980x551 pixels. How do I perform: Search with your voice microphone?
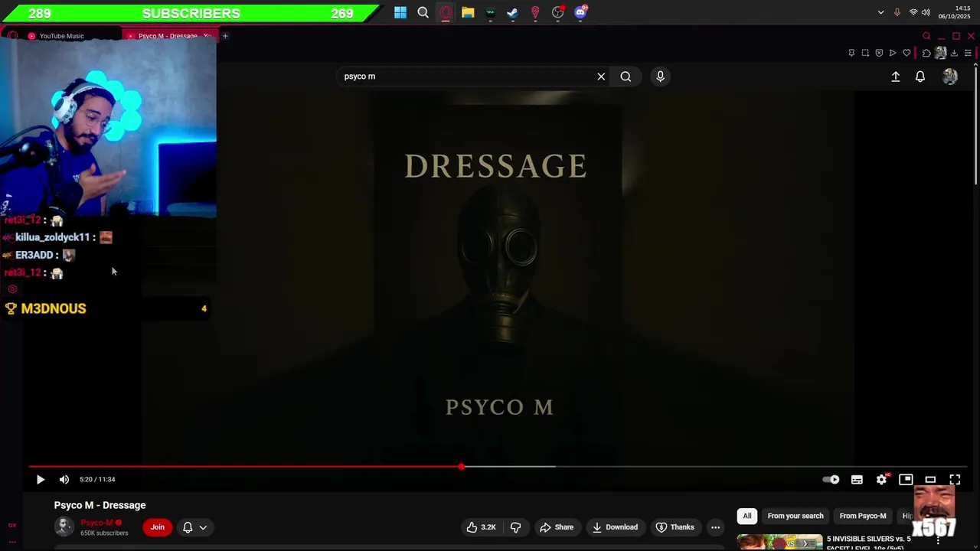660,77
